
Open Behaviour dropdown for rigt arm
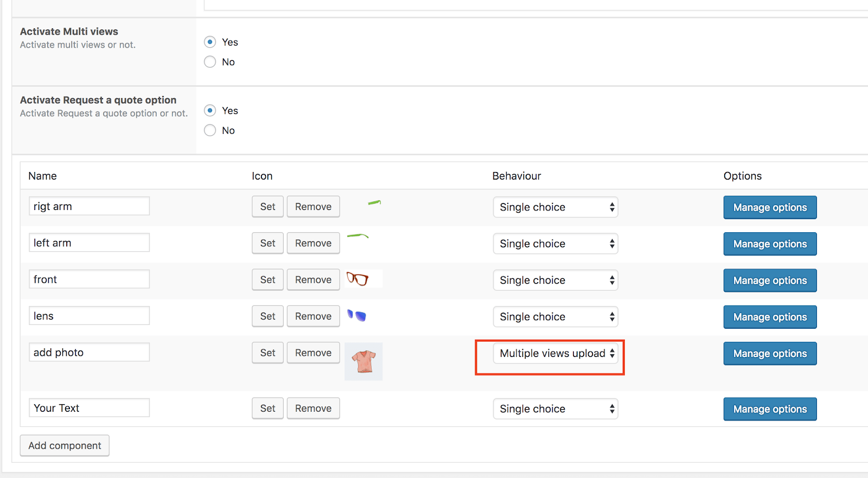pyautogui.click(x=556, y=207)
